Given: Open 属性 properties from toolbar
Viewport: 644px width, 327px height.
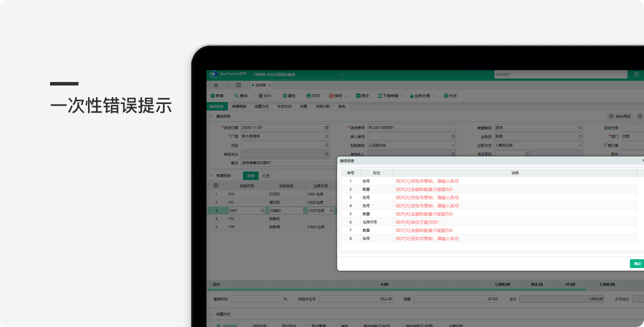Looking at the screenshot, I should (285, 95).
